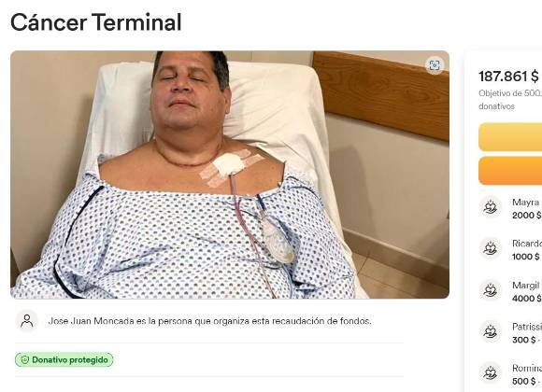Screen dimensions: 542x392
Task: Click donation icon beside Mayra
Action: tap(491, 207)
